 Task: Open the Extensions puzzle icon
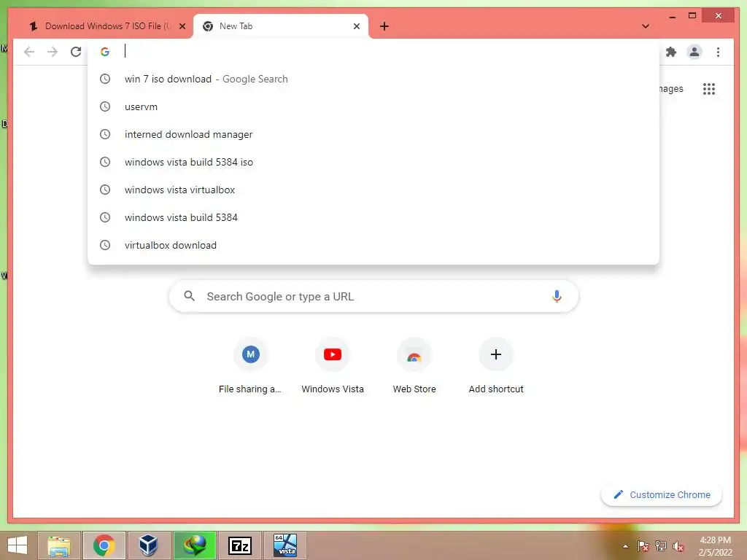click(671, 52)
